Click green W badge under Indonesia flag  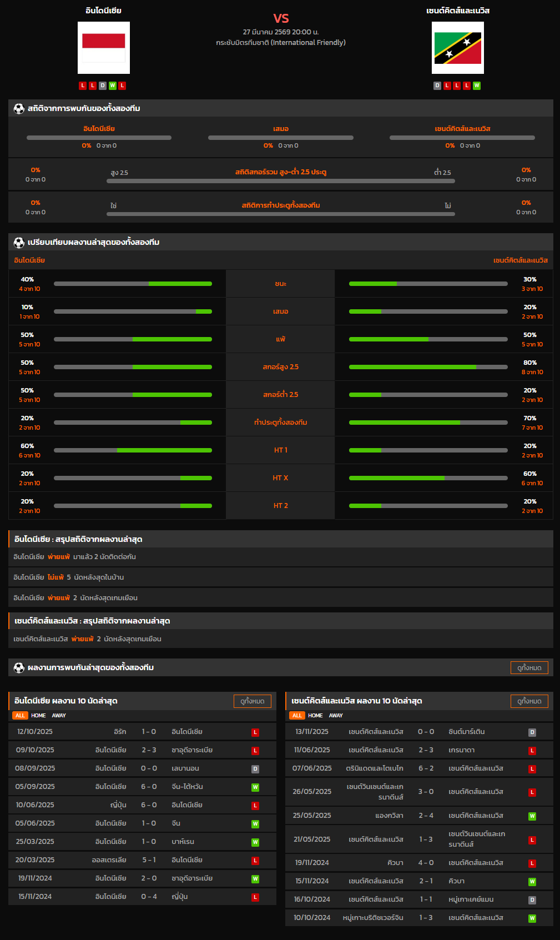113,86
